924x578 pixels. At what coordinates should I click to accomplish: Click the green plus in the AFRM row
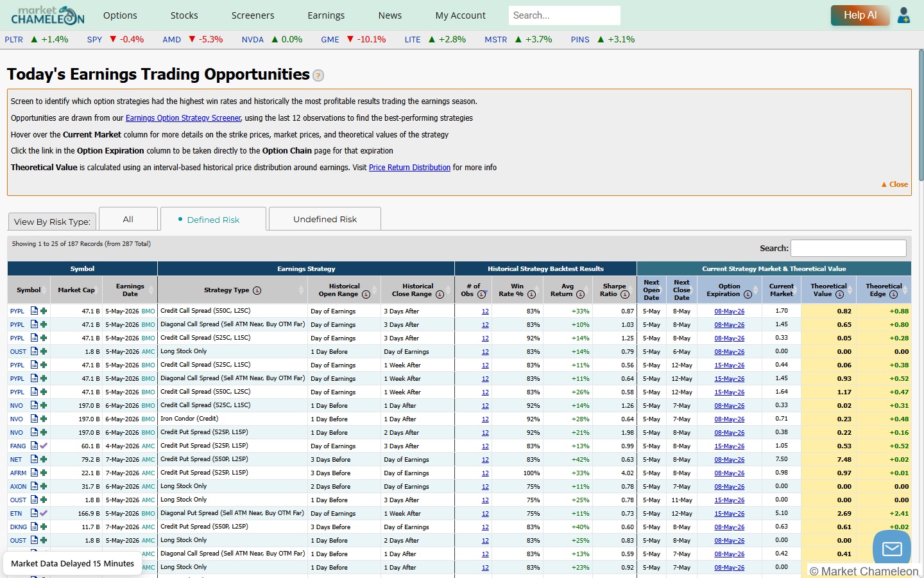[44, 473]
